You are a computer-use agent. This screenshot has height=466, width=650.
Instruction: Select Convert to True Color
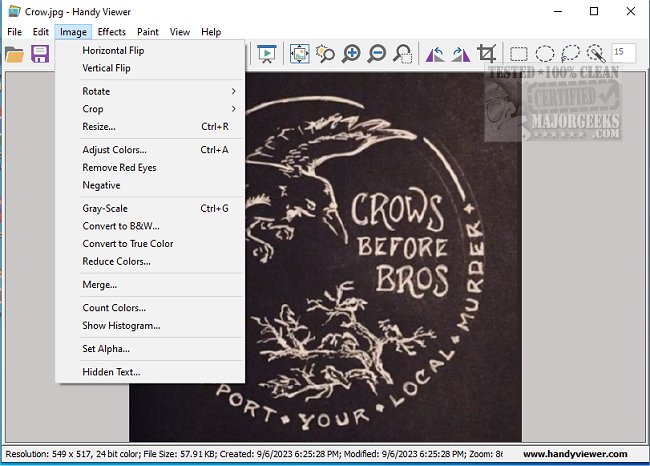[150, 244]
